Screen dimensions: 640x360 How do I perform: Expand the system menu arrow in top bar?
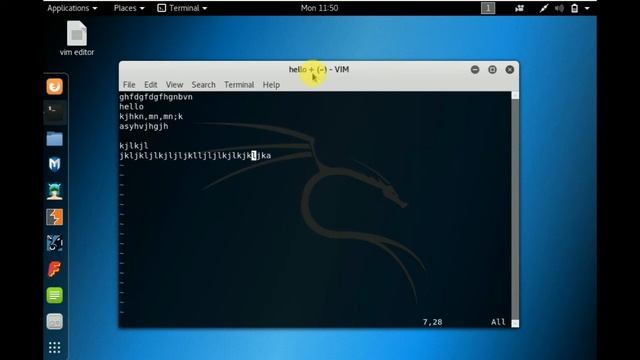tap(587, 8)
